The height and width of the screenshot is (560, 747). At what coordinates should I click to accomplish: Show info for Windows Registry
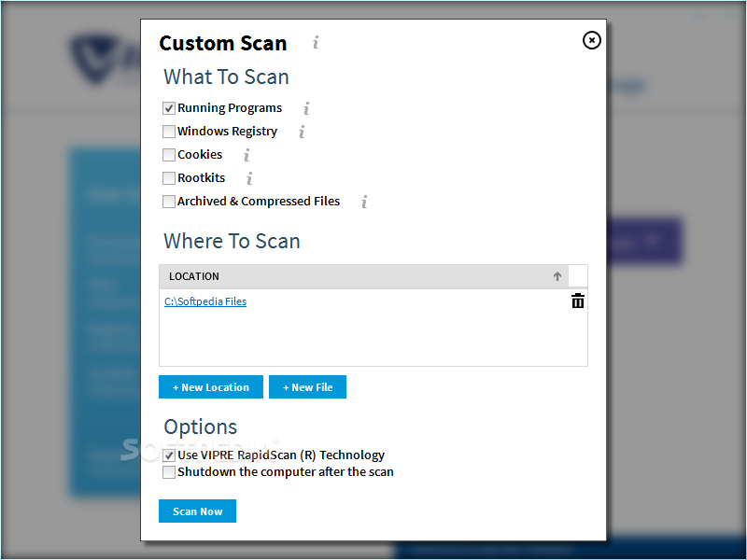(x=302, y=132)
